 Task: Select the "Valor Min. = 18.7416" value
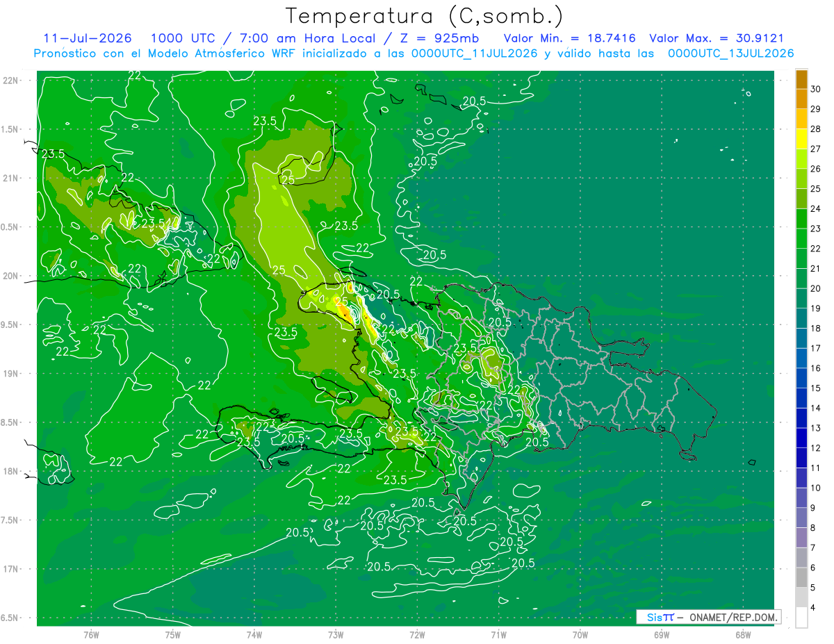coord(569,38)
